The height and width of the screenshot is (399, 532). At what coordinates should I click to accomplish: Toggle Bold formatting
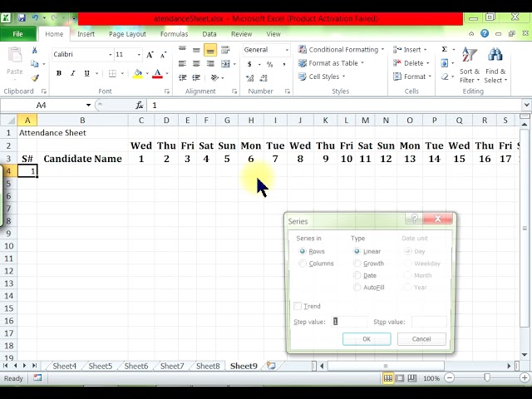[59, 73]
